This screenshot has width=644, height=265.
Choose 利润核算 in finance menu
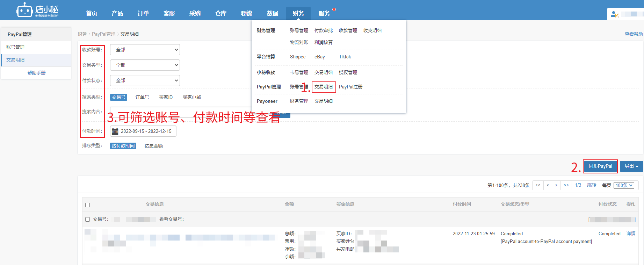pyautogui.click(x=324, y=42)
